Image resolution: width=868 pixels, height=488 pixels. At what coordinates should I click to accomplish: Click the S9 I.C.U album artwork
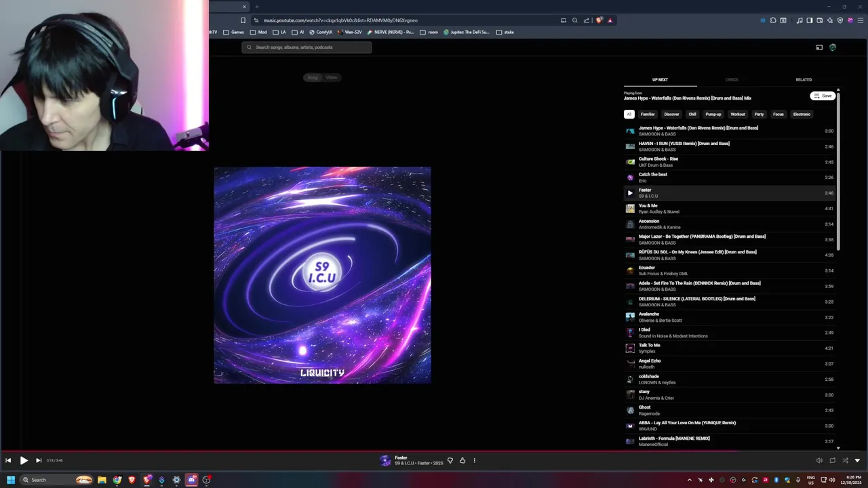pyautogui.click(x=322, y=275)
